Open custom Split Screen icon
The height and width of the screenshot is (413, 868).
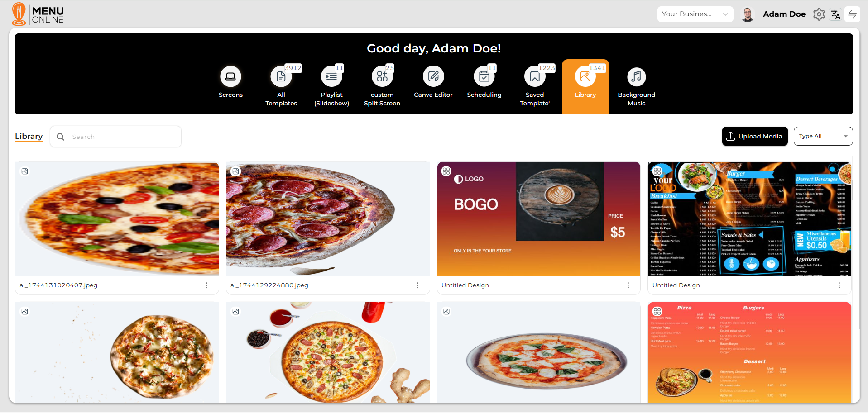382,76
